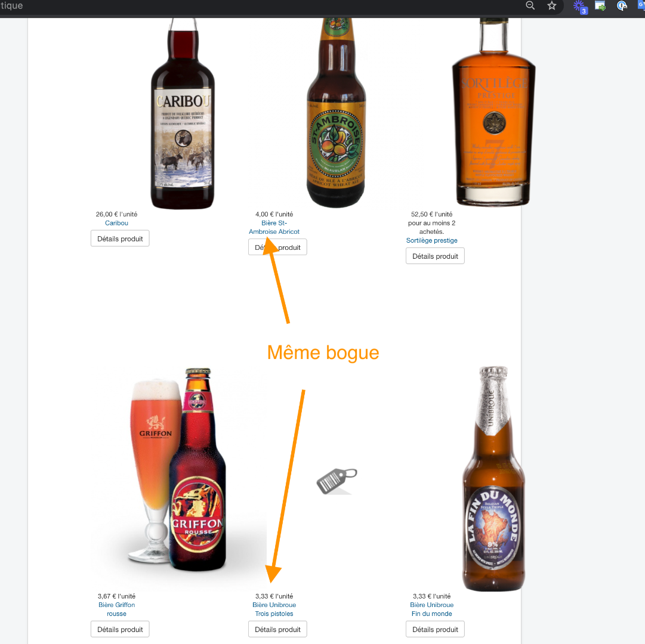Open Caribou product details button
The height and width of the screenshot is (644, 645).
[120, 239]
